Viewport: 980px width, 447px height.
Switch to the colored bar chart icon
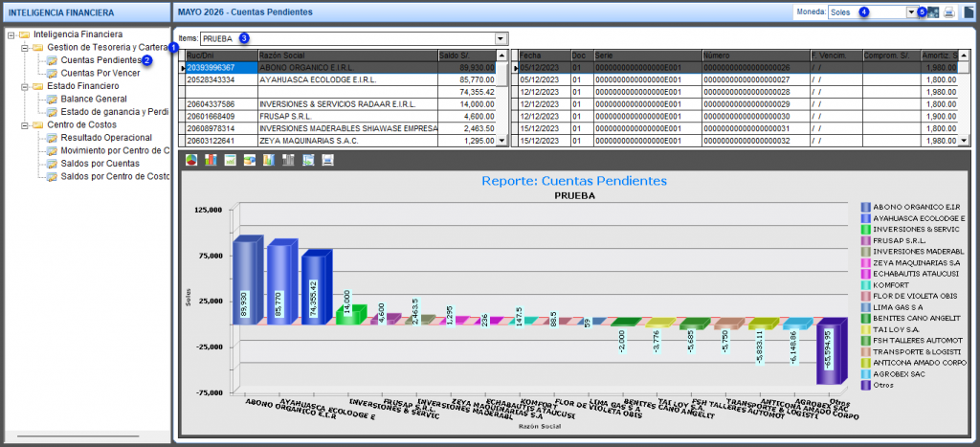(x=212, y=160)
